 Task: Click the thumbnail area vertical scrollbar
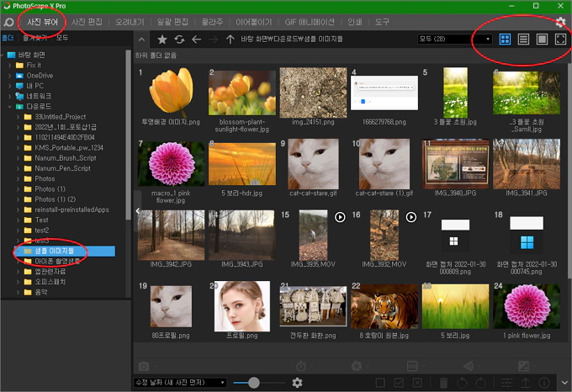point(569,172)
